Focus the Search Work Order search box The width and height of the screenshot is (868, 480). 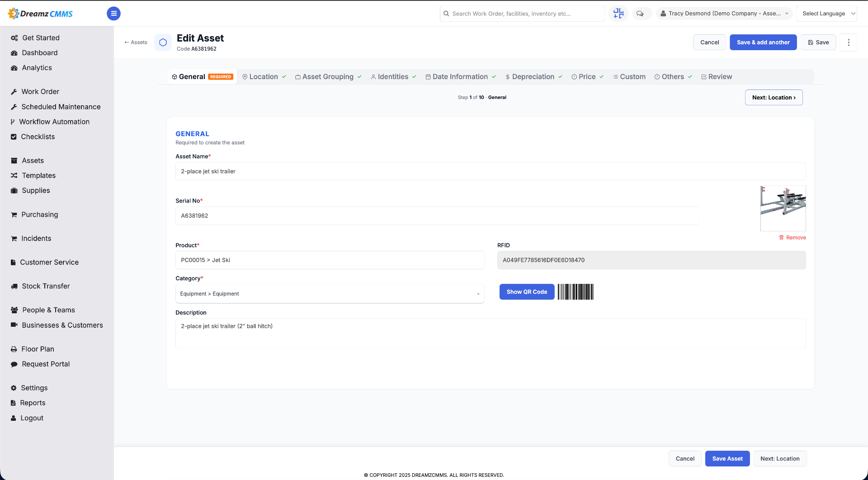pyautogui.click(x=522, y=14)
